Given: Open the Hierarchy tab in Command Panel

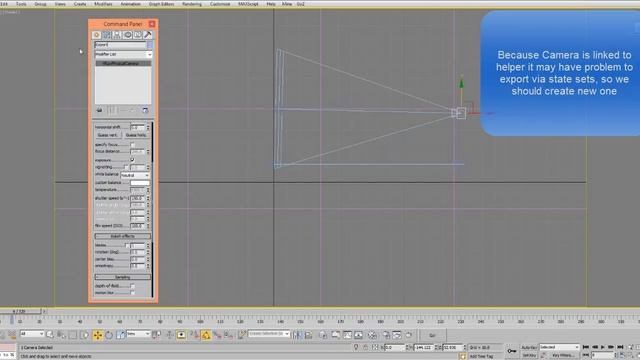Looking at the screenshot, I should pyautogui.click(x=117, y=35).
